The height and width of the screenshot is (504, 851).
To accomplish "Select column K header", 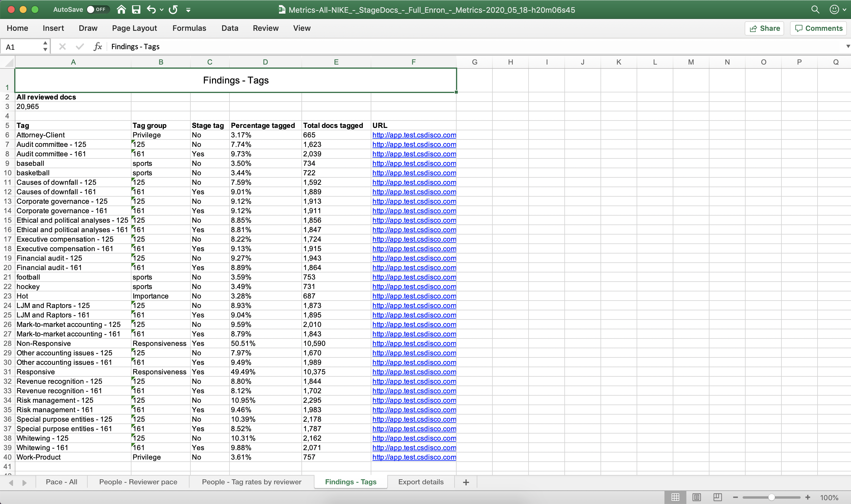I will 619,62.
